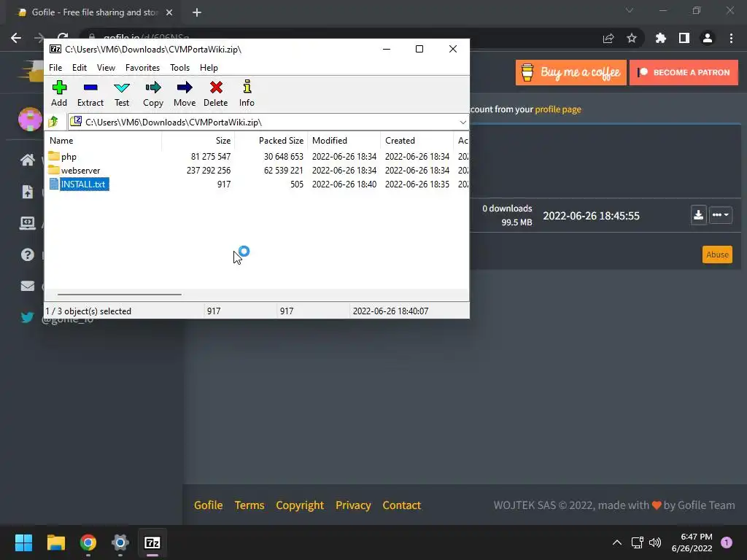The image size is (747, 560).
Task: Open the Help menu
Action: coord(209,68)
